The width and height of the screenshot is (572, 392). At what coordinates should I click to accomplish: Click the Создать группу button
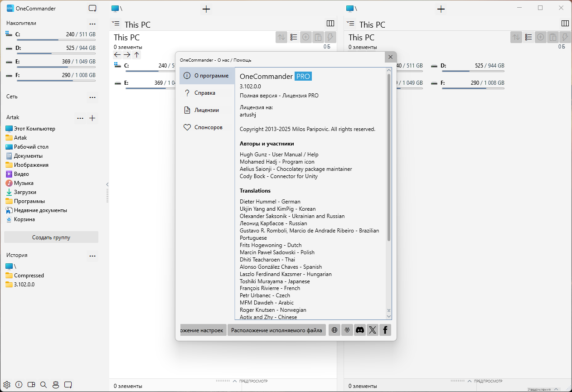[x=51, y=237]
